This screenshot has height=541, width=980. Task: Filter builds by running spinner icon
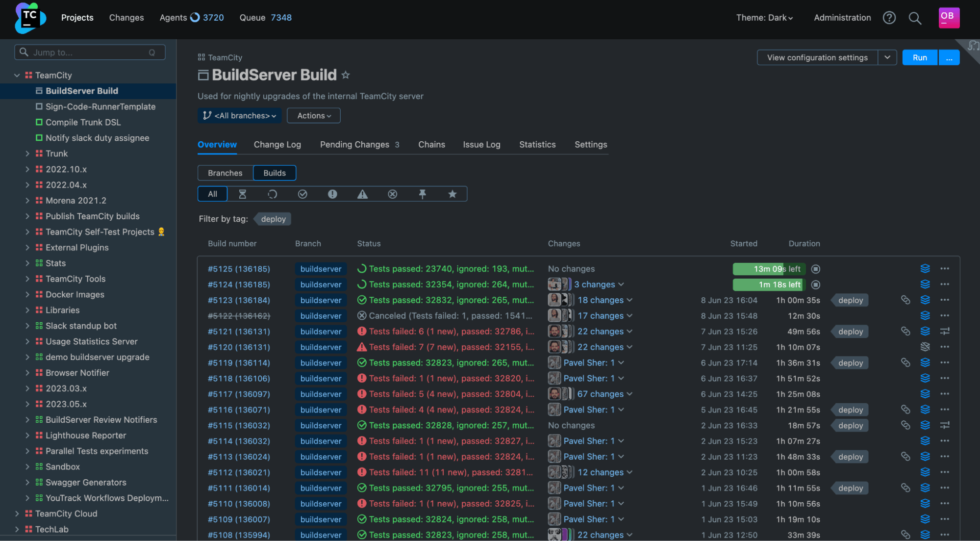coord(272,194)
